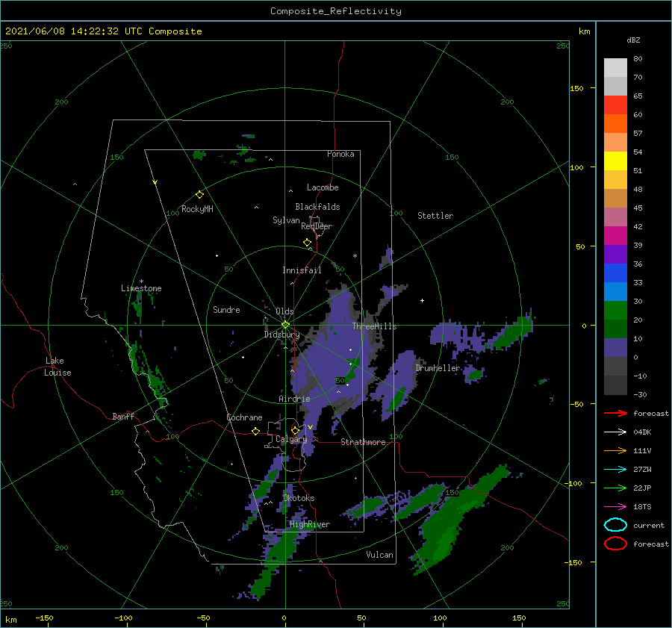Click the Sundre town label

tap(226, 309)
